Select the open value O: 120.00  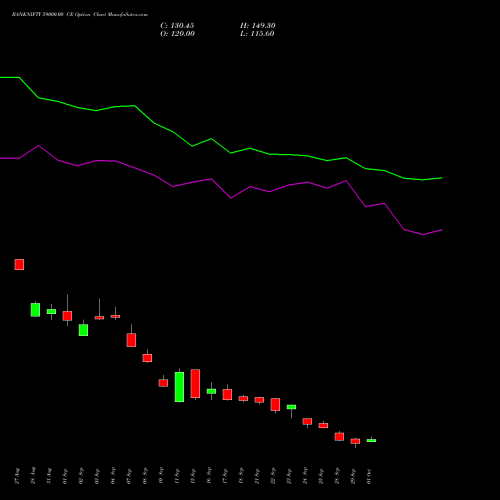tap(177, 34)
